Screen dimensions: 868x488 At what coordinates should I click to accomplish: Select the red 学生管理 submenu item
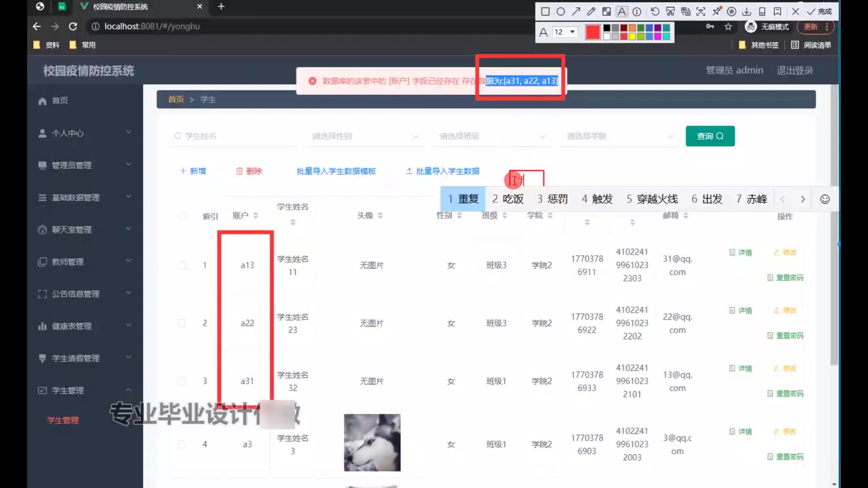[x=63, y=420]
